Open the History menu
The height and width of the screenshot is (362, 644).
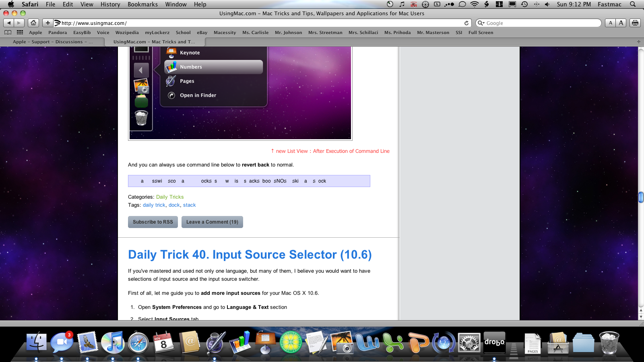[x=110, y=4]
